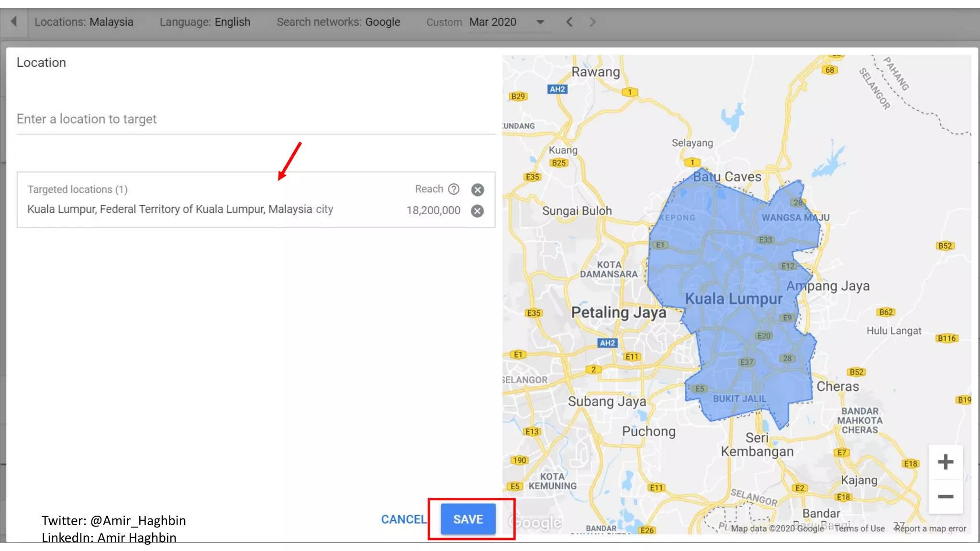This screenshot has height=551, width=980.
Task: Zoom out on the map
Action: point(945,496)
